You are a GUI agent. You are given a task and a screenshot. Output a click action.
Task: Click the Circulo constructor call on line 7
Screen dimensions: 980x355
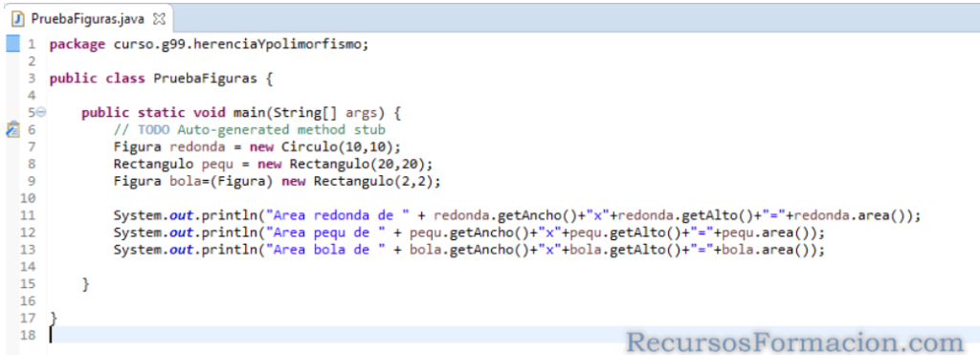(340, 146)
